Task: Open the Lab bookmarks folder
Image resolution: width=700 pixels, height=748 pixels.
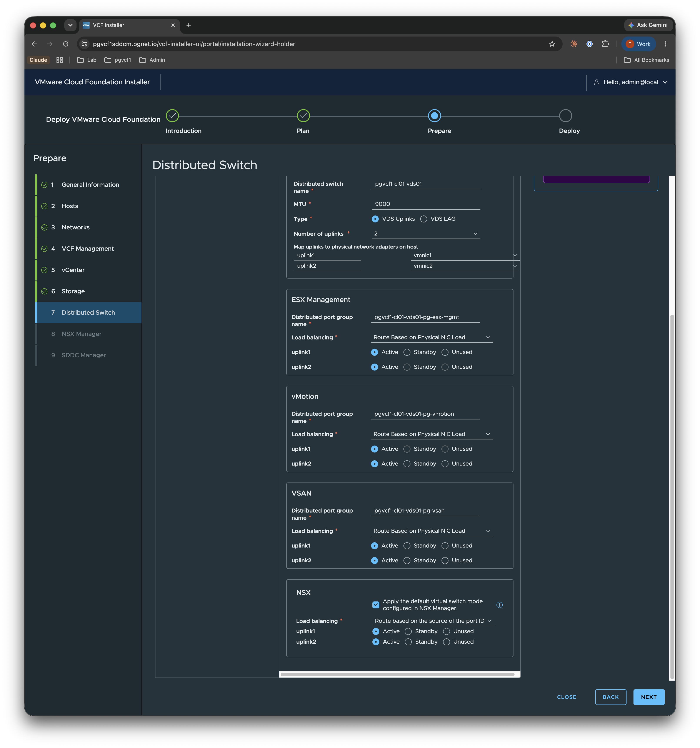Action: [87, 60]
